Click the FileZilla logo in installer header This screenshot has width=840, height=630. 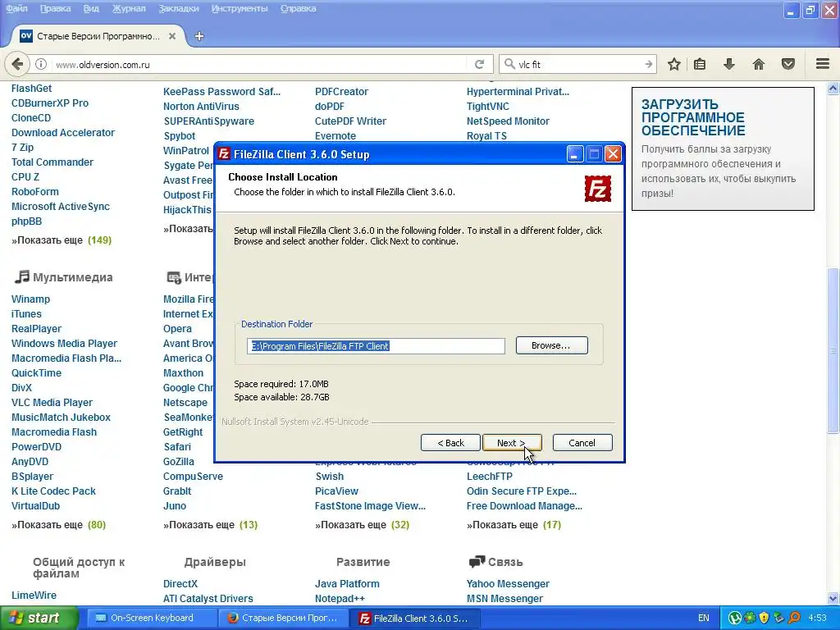click(x=597, y=189)
